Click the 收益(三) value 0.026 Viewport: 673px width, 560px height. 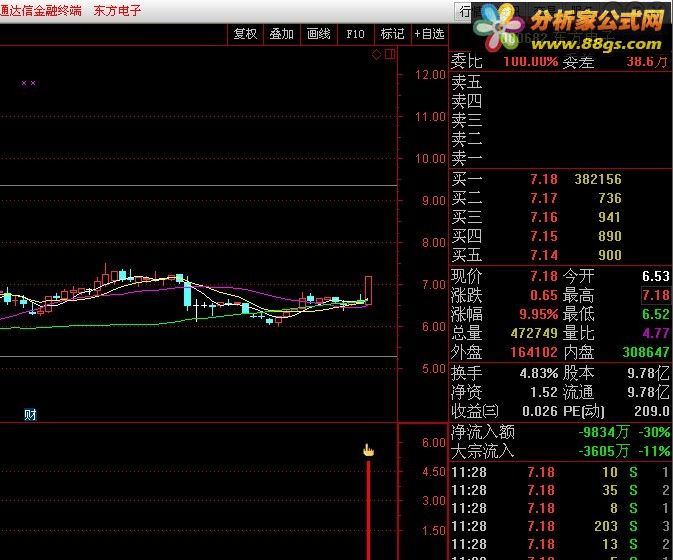540,411
